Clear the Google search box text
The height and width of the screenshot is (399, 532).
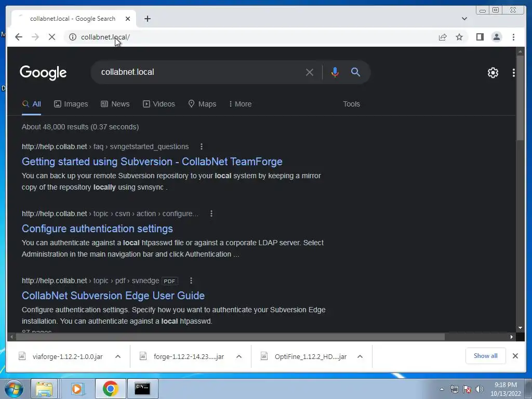[309, 72]
